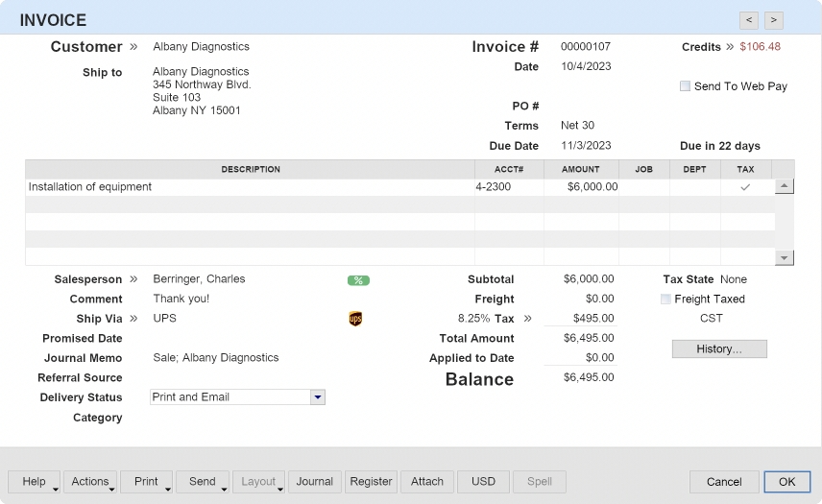Enable the Send To Web Pay checkbox
822x504 pixels.
(685, 86)
